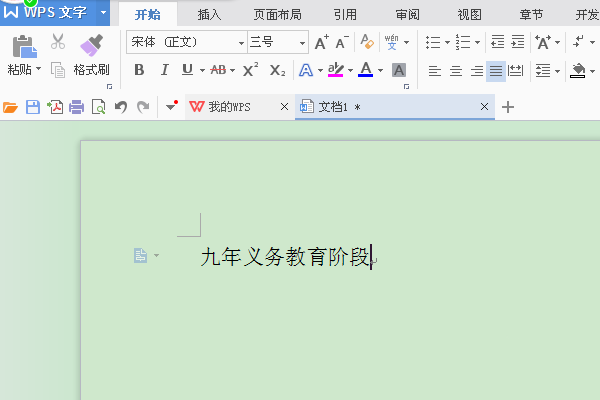Open the strikethrough dropdown arrow
Image resolution: width=600 pixels, height=400 pixels.
click(232, 70)
